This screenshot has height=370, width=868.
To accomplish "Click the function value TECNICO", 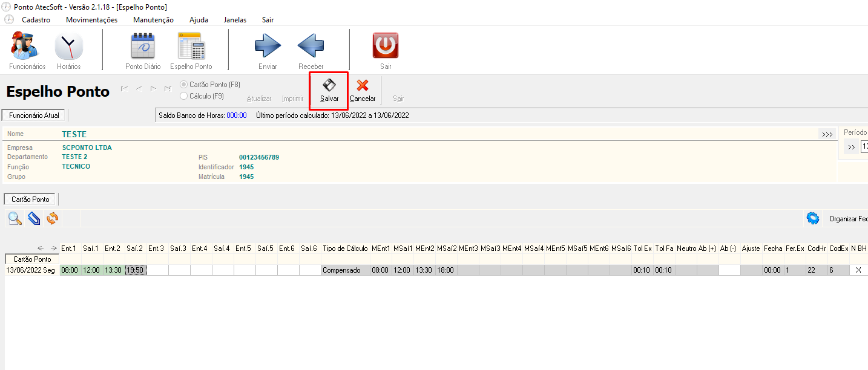I will [x=76, y=167].
